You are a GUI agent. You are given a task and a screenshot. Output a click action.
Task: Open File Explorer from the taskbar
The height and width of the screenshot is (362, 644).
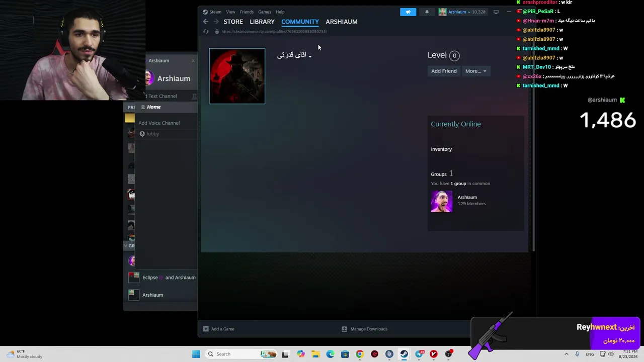(315, 354)
